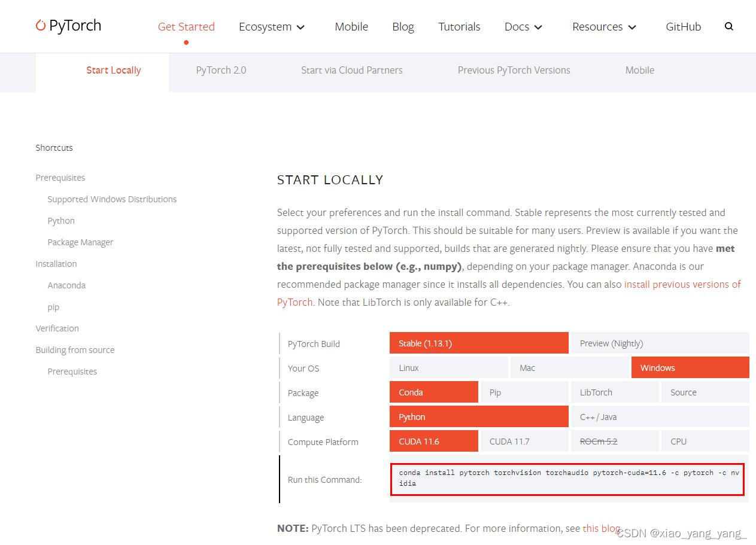Click the Your OS row label
Image resolution: width=756 pixels, height=545 pixels.
pos(303,369)
